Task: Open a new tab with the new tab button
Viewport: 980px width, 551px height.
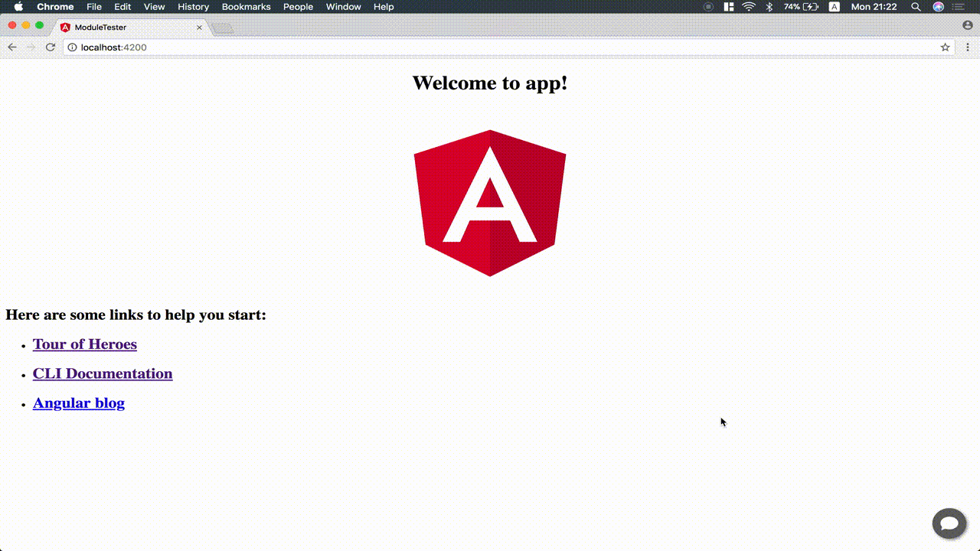Action: point(223,28)
